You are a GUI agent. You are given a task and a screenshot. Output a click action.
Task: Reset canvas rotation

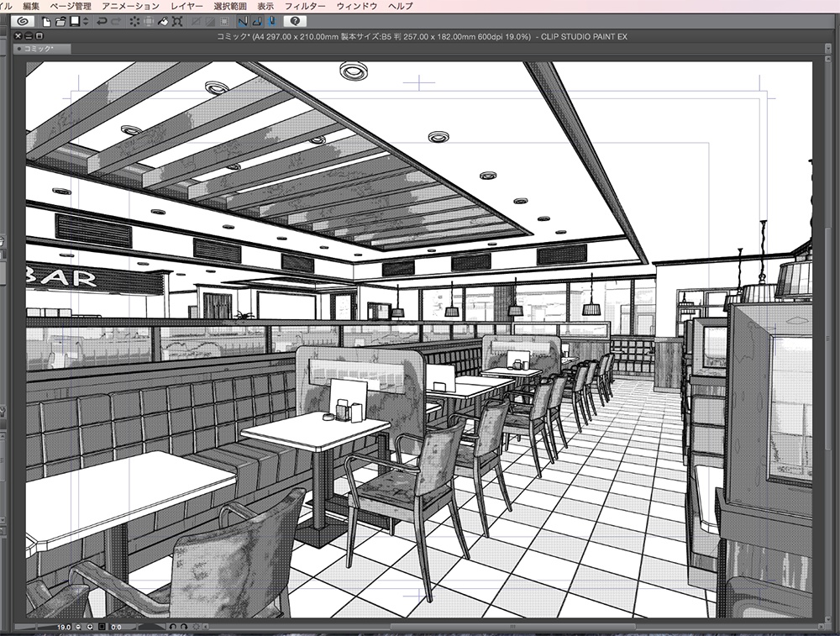(196, 627)
